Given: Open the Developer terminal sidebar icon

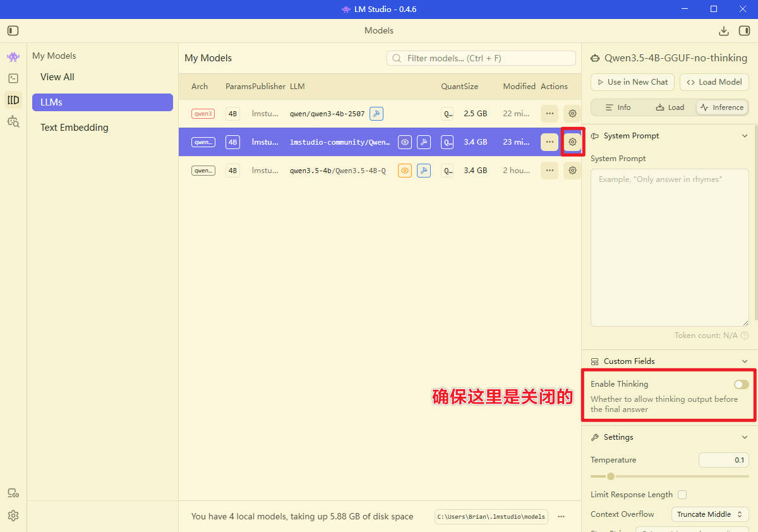Looking at the screenshot, I should 13,78.
